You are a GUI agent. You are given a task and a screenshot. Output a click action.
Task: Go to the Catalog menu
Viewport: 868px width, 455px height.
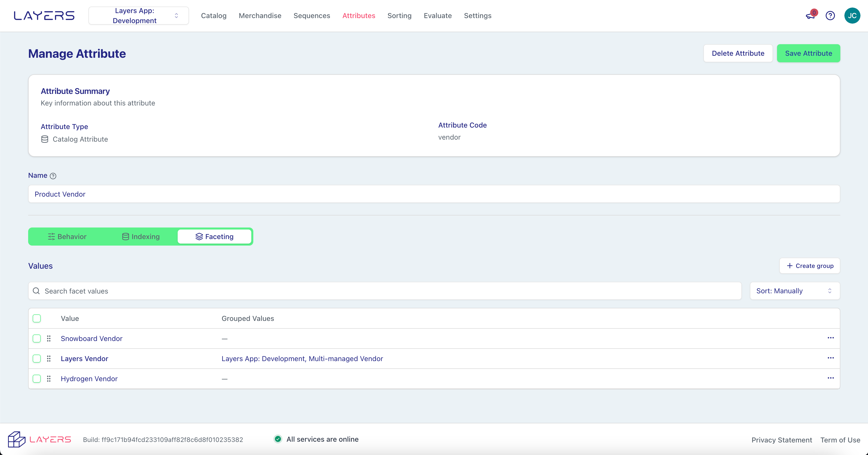[214, 16]
